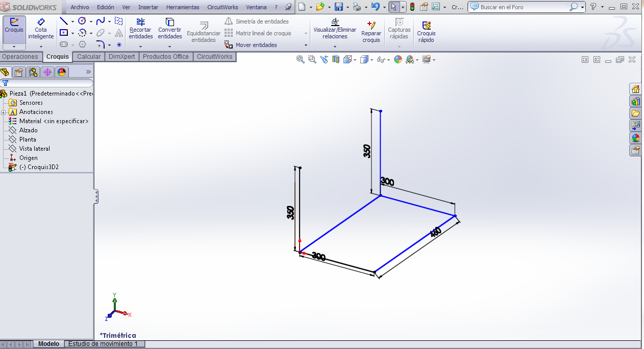Switch to the DimXpert tab

pyautogui.click(x=122, y=57)
